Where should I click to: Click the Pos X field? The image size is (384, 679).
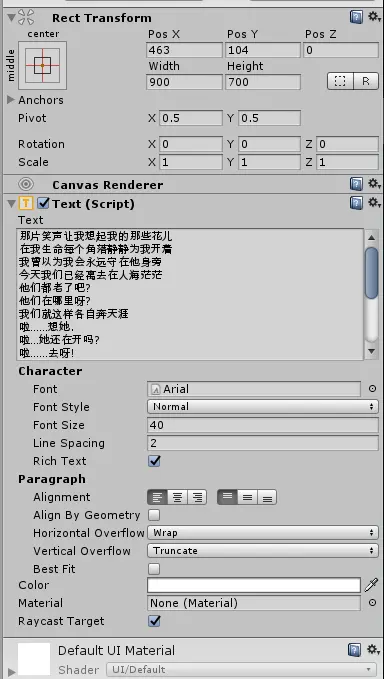(x=184, y=50)
